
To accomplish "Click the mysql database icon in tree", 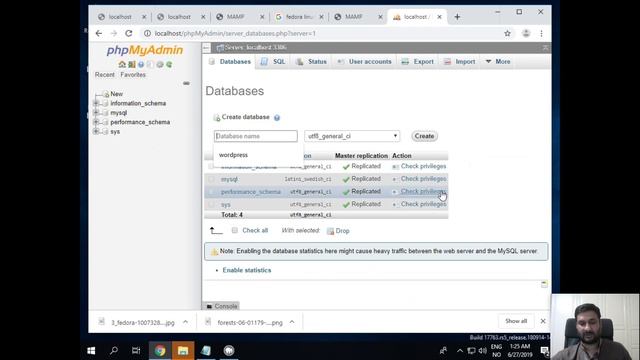I will [x=105, y=113].
